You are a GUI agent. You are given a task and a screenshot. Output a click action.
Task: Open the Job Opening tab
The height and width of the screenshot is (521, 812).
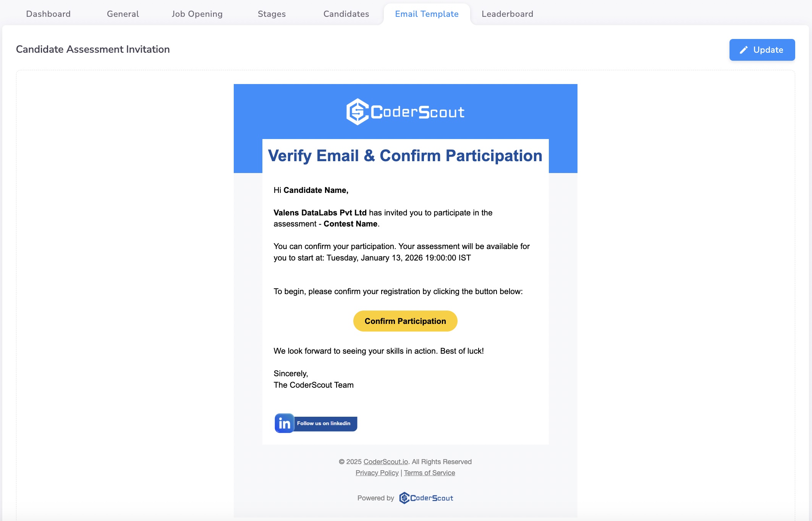197,14
